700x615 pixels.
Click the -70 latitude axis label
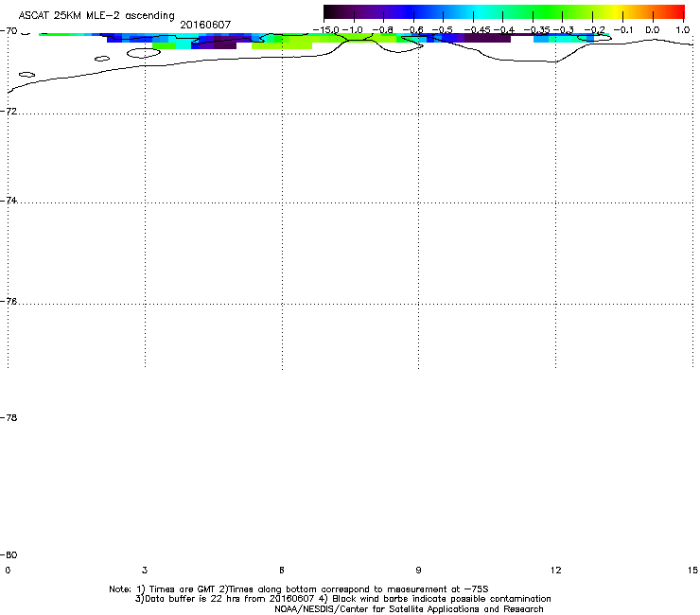click(x=9, y=31)
